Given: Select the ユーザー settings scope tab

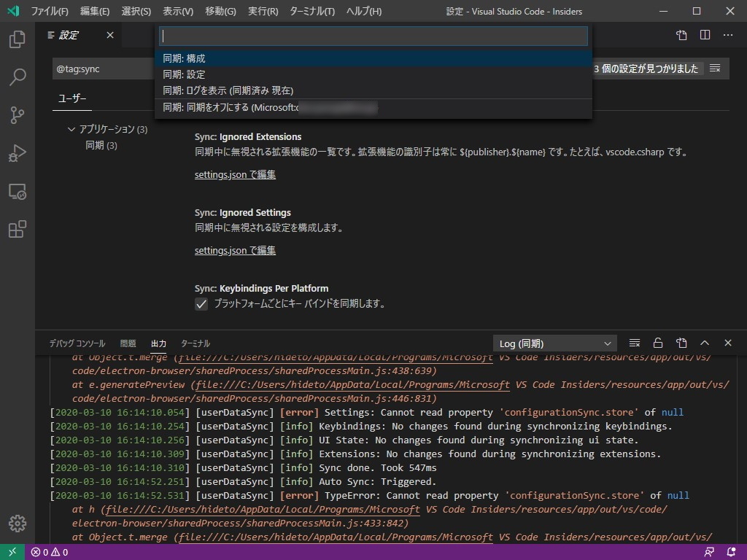Looking at the screenshot, I should pos(72,98).
